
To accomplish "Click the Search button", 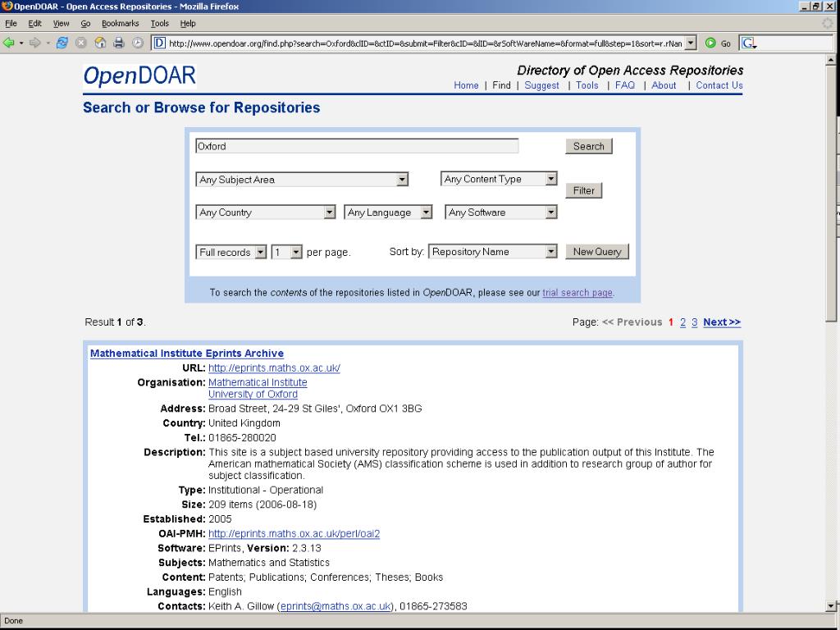I will tap(589, 146).
